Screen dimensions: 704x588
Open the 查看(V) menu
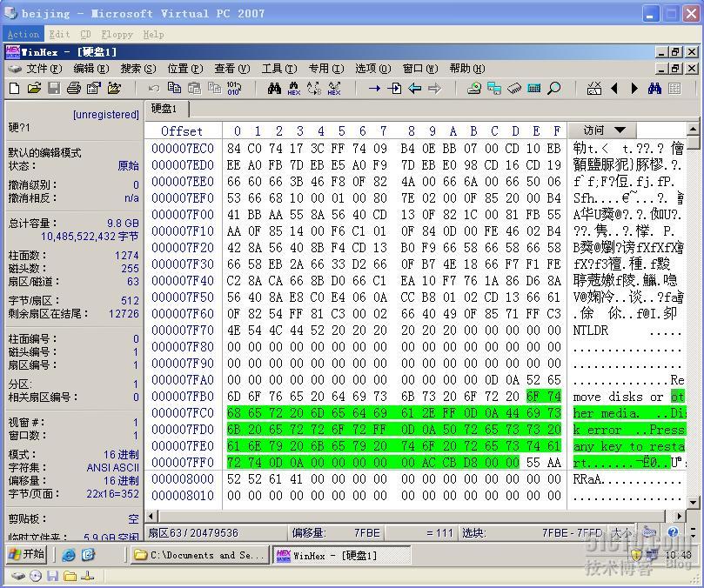pos(231,69)
